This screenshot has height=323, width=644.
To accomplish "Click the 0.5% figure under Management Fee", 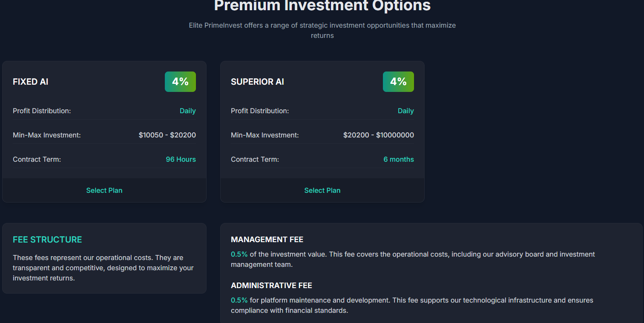I will [239, 254].
